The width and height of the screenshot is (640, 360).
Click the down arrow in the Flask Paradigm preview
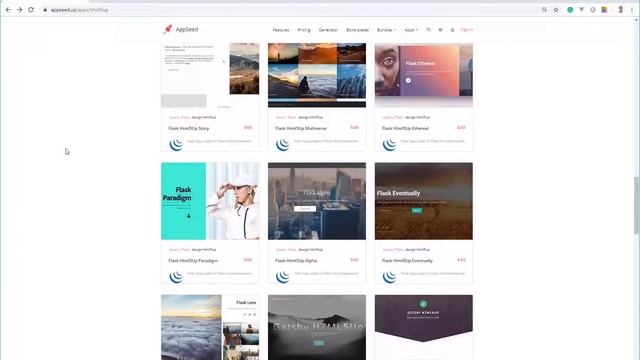click(189, 216)
